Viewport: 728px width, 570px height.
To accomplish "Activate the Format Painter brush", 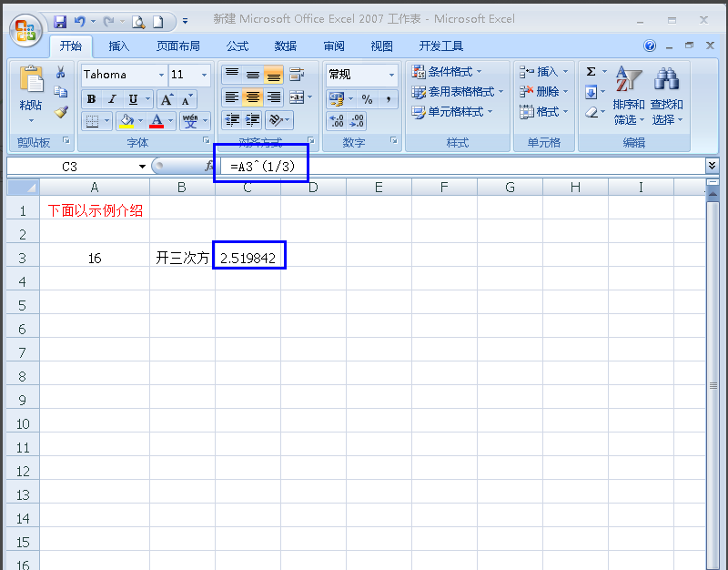I will point(61,112).
